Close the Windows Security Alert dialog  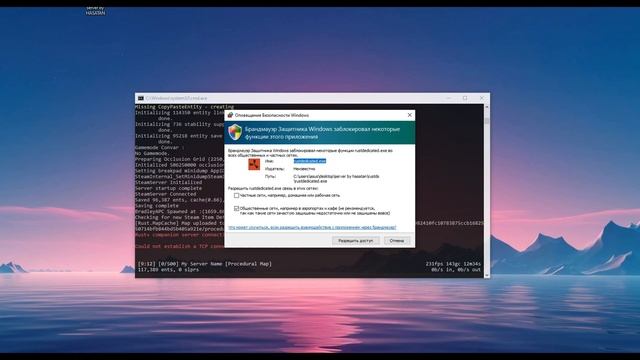[x=409, y=115]
